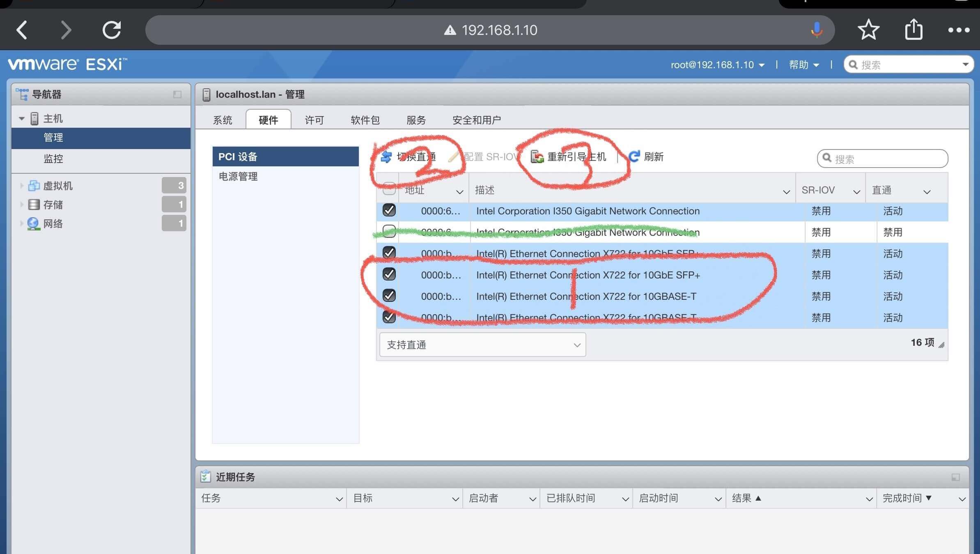Image resolution: width=980 pixels, height=554 pixels.
Task: Switch to the 系统 tab
Action: 223,120
